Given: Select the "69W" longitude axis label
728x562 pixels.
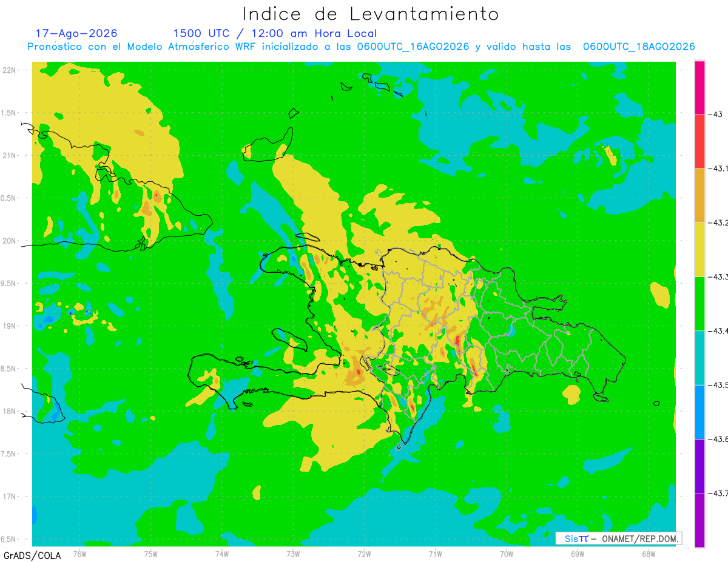Looking at the screenshot, I should click(577, 553).
